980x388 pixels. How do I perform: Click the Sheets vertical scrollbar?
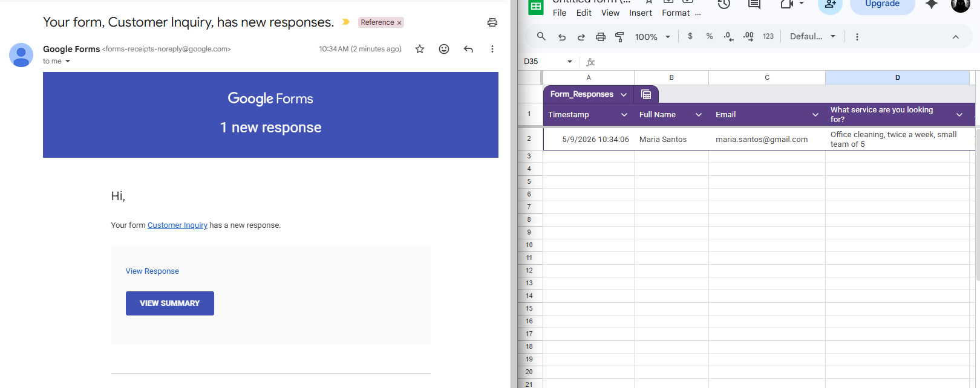(x=978, y=205)
